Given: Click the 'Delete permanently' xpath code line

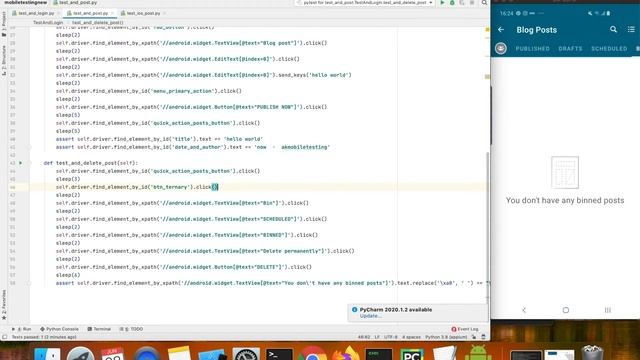Looking at the screenshot, I should (205, 251).
